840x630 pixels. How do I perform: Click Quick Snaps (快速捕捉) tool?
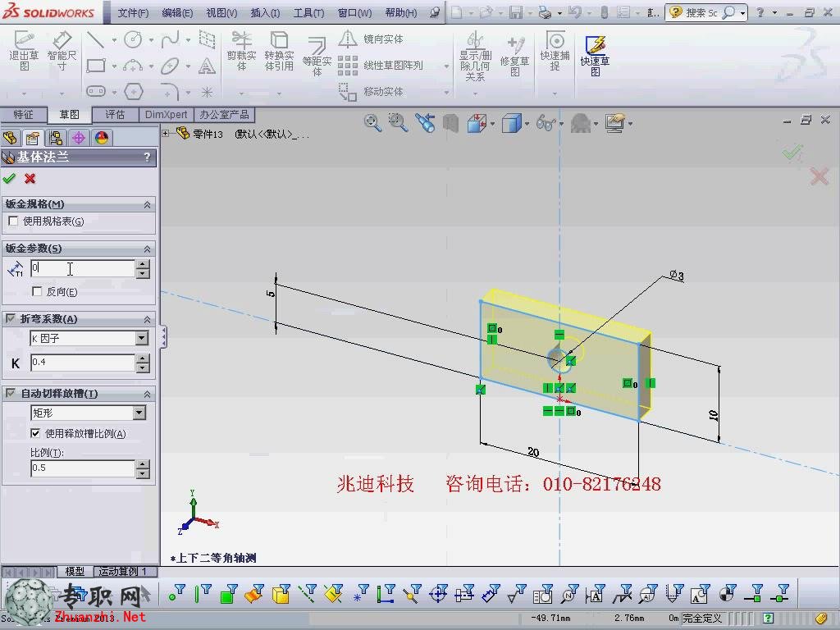tap(555, 51)
